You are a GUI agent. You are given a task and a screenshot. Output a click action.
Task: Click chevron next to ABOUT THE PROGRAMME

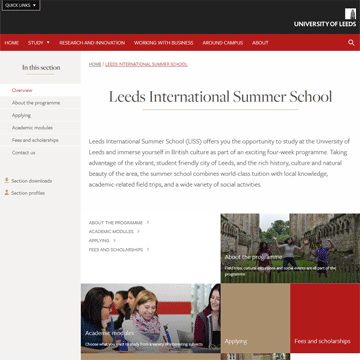click(148, 222)
